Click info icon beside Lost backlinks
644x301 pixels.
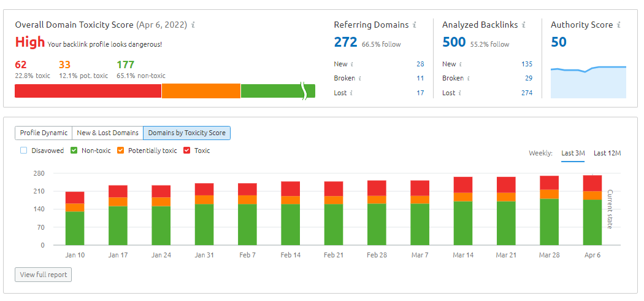tap(459, 93)
